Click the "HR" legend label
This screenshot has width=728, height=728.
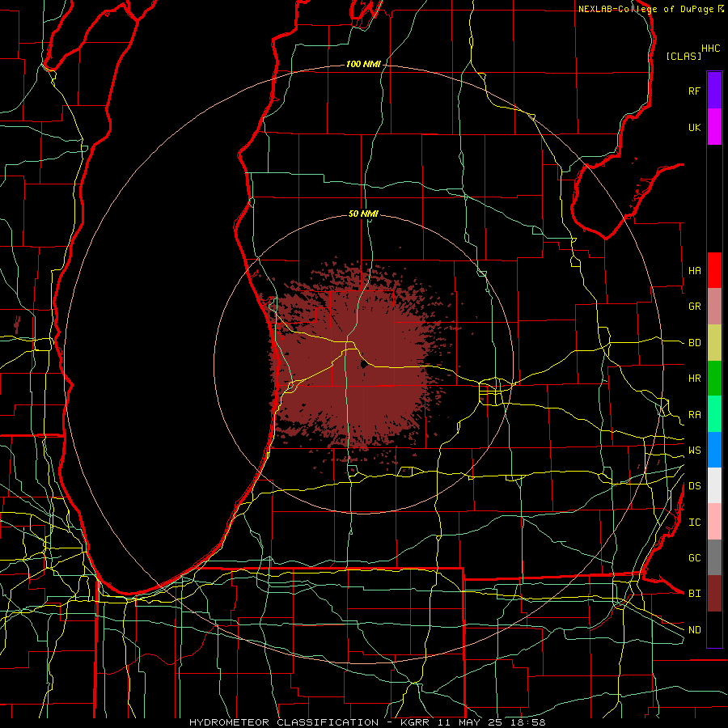click(694, 379)
